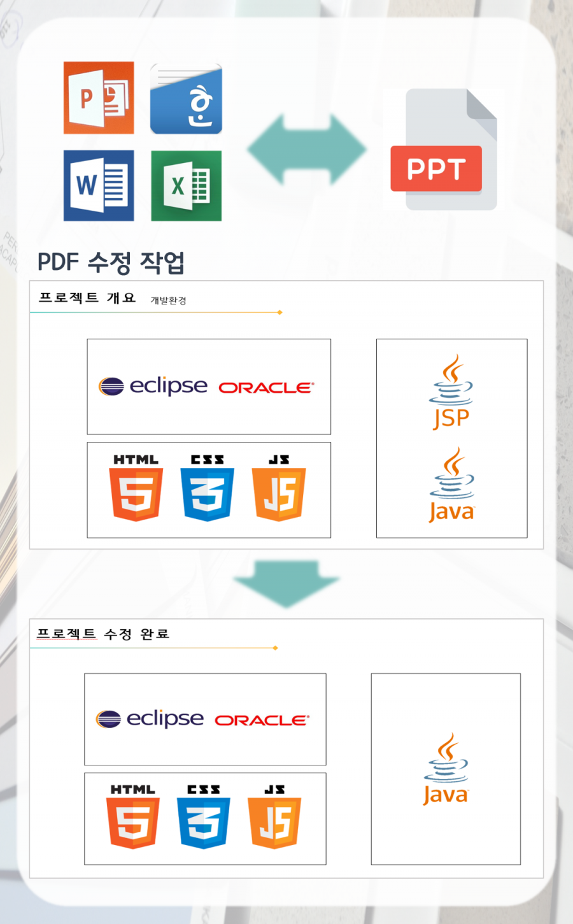Select the CSS3 badge in the 프로젝트 수정 완료 panel
Image resolution: width=573 pixels, height=924 pixels.
204,816
